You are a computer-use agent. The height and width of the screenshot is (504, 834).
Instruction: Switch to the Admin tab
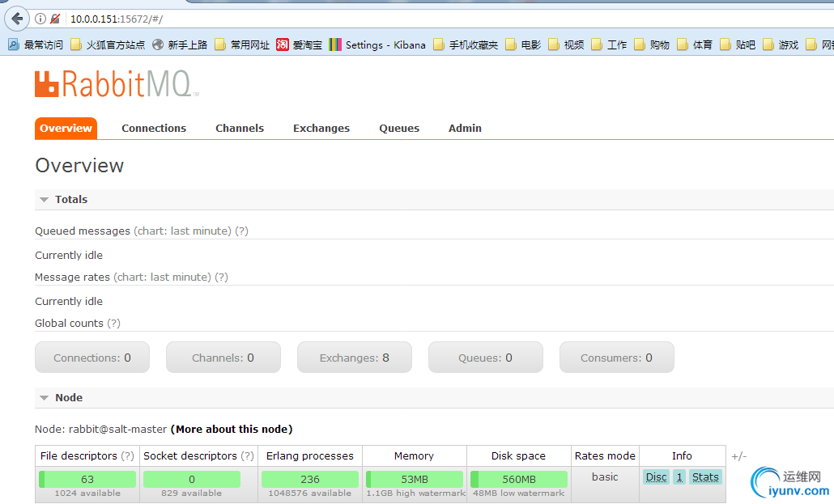coord(465,128)
